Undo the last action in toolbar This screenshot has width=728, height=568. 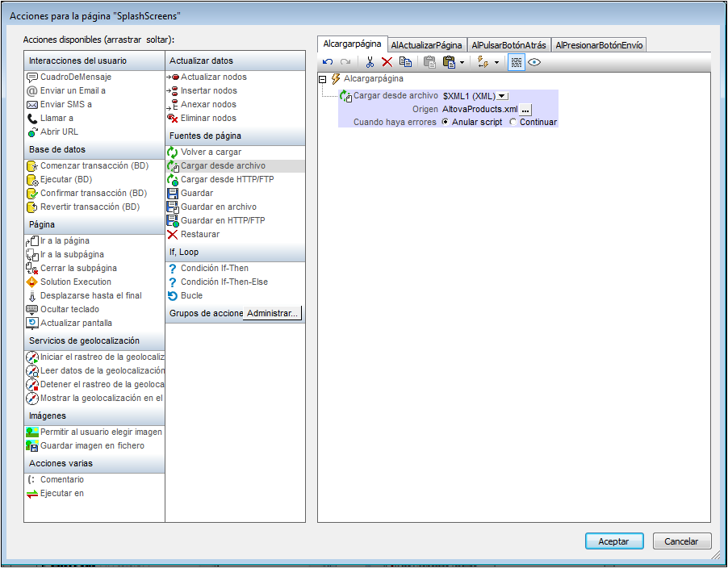click(x=328, y=62)
